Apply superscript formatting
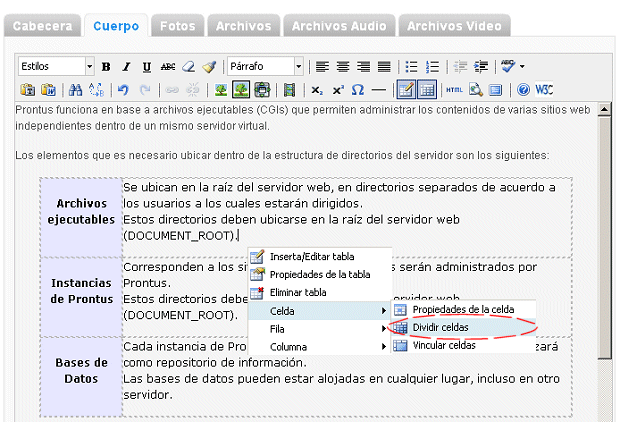This screenshot has width=620, height=422. pyautogui.click(x=337, y=91)
